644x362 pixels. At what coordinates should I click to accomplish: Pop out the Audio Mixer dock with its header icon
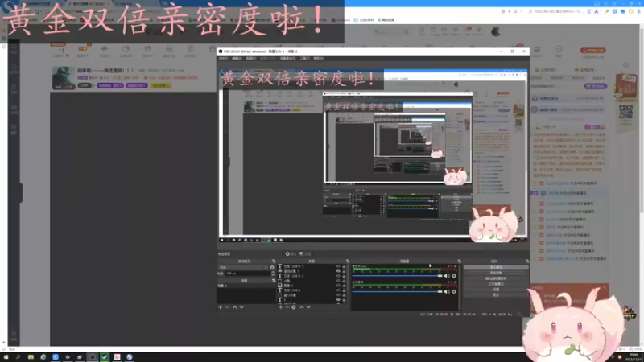[x=459, y=261]
